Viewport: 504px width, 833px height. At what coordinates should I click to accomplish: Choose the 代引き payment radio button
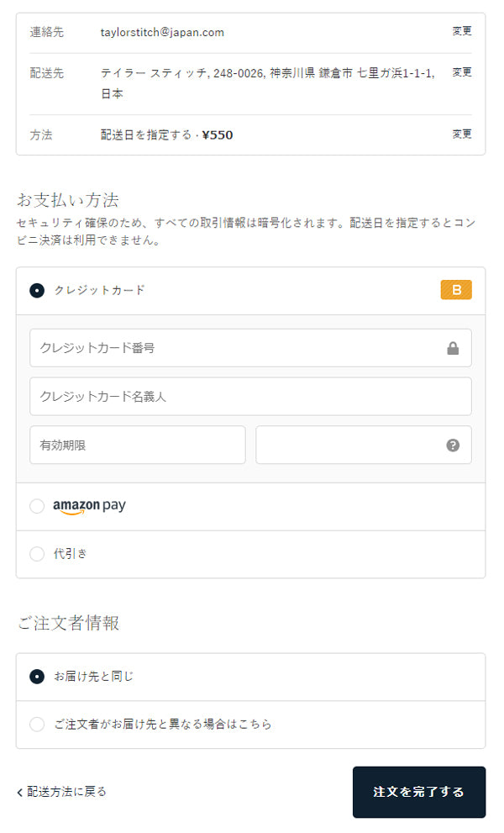37,554
